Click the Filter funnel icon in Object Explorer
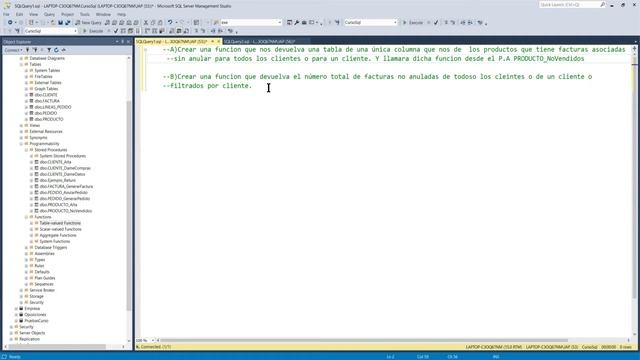The image size is (640, 360). [x=49, y=50]
